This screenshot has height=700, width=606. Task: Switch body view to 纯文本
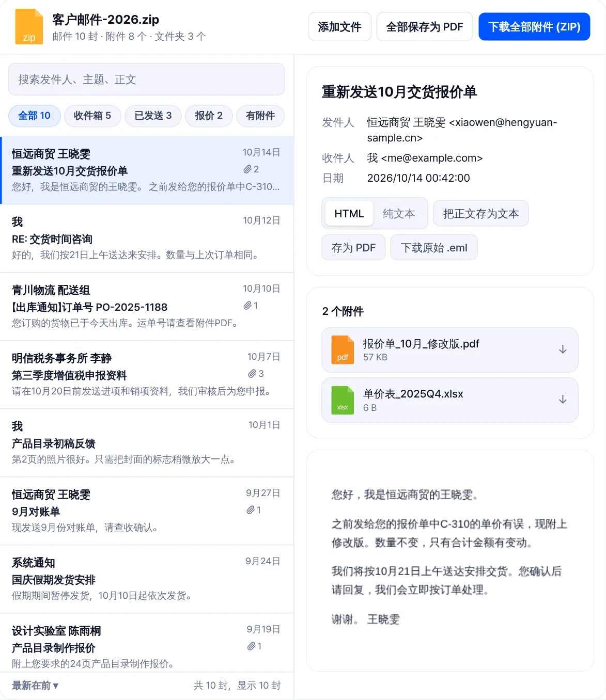(399, 214)
